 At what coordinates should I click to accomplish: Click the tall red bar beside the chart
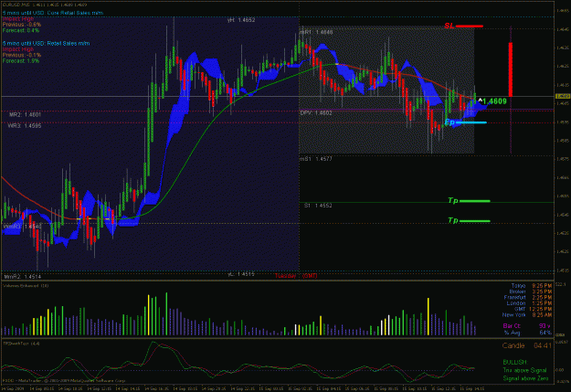[511, 69]
